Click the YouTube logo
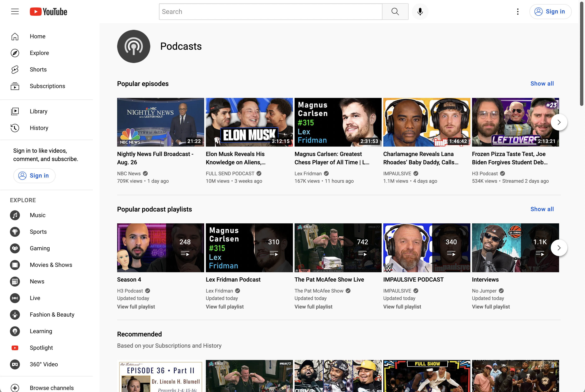Viewport: 585px width, 392px height. pos(49,12)
